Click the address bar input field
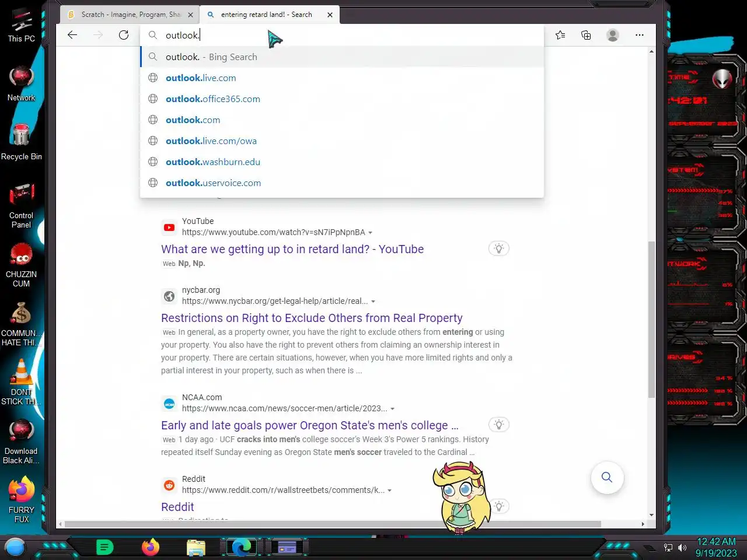This screenshot has height=560, width=747. [342, 35]
